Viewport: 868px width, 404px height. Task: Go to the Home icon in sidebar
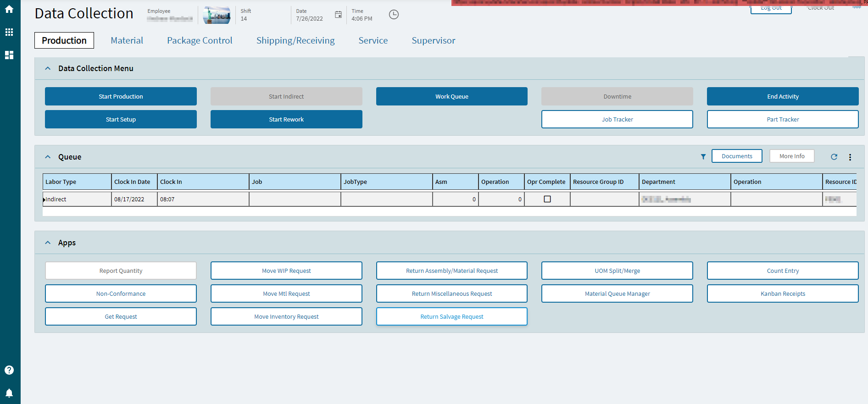(9, 9)
